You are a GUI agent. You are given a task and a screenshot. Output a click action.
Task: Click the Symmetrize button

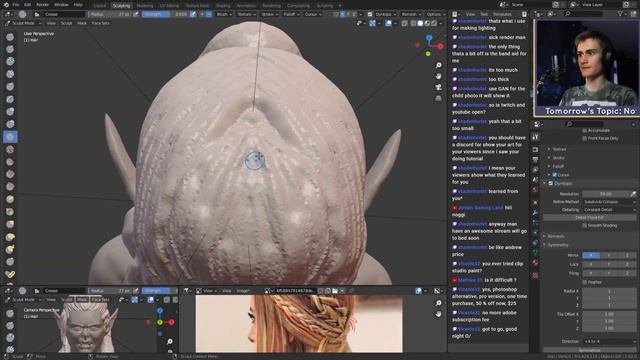click(x=589, y=350)
